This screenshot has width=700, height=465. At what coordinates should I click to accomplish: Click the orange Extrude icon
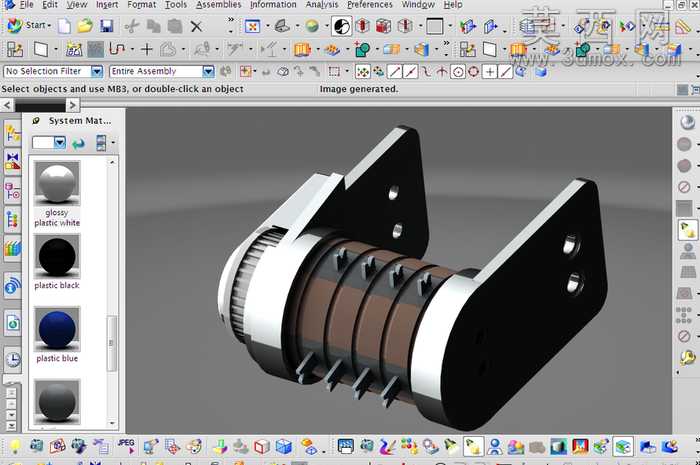(x=302, y=49)
